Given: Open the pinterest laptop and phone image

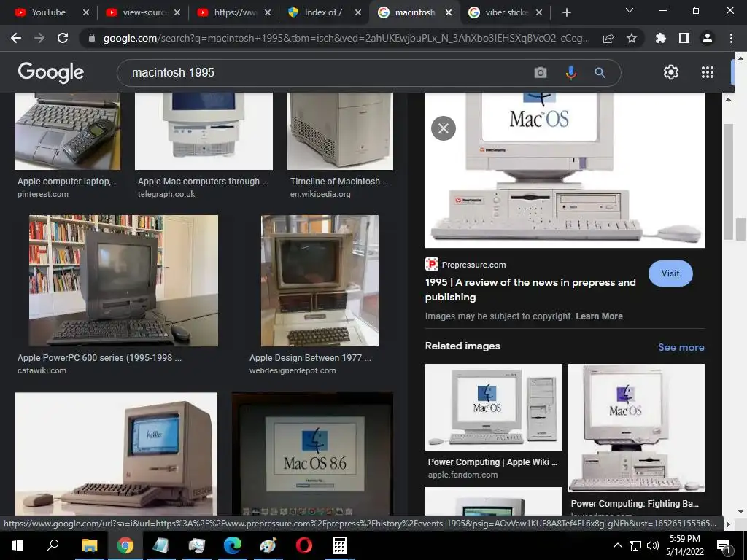Looking at the screenshot, I should pos(68,131).
